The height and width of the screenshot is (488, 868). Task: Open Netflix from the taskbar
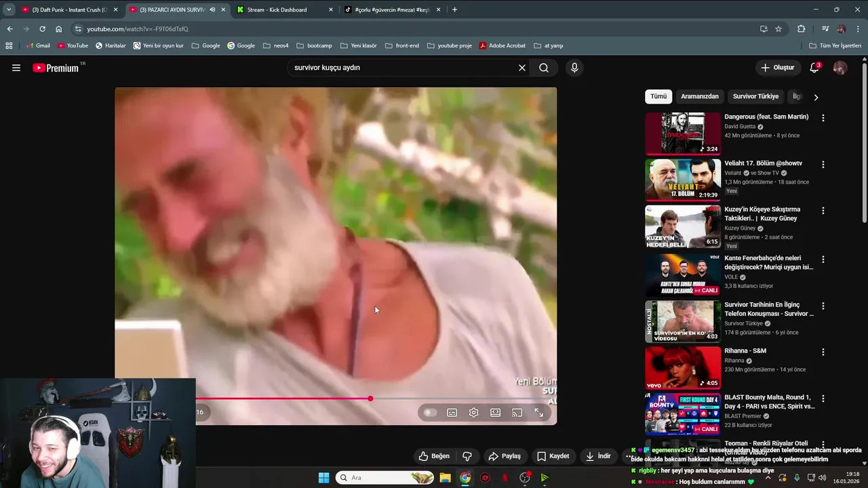[505, 478]
